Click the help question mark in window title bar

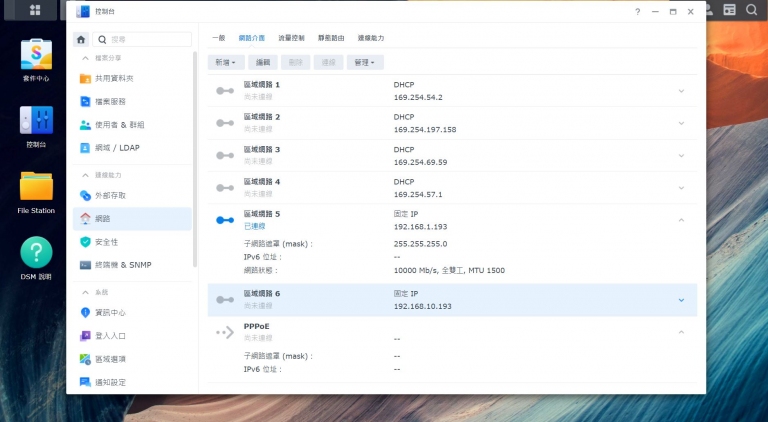pos(637,12)
